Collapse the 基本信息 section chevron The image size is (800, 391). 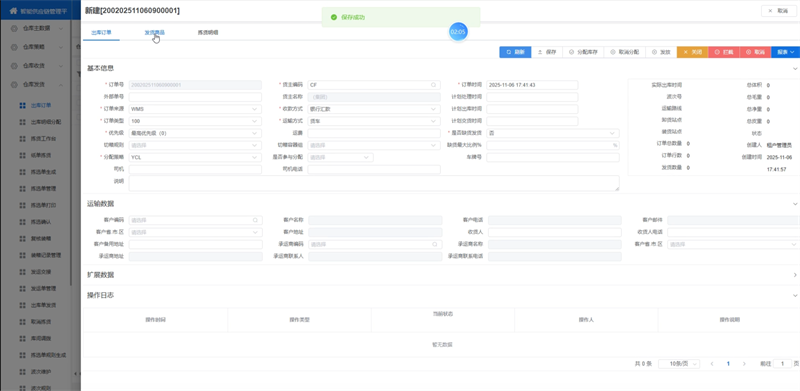click(x=795, y=68)
